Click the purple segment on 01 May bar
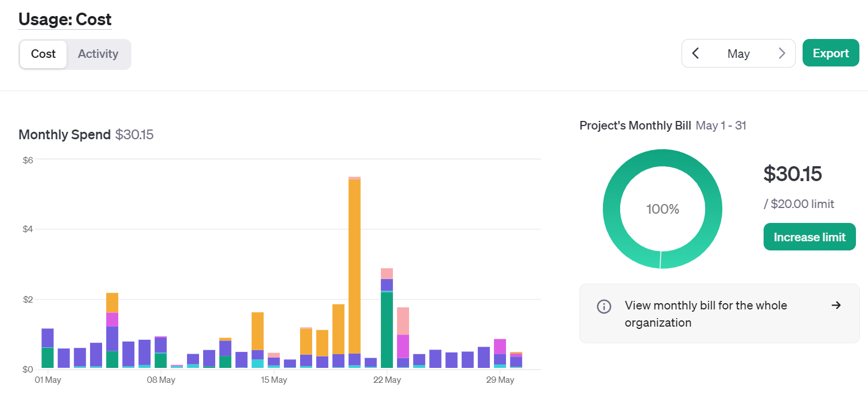The image size is (868, 400). coord(48,338)
